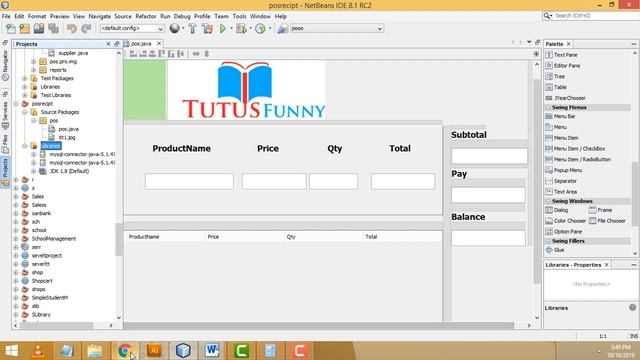This screenshot has width=640, height=360.
Task: Expand the JDK 1.8 (Default) node
Action: click(33, 171)
